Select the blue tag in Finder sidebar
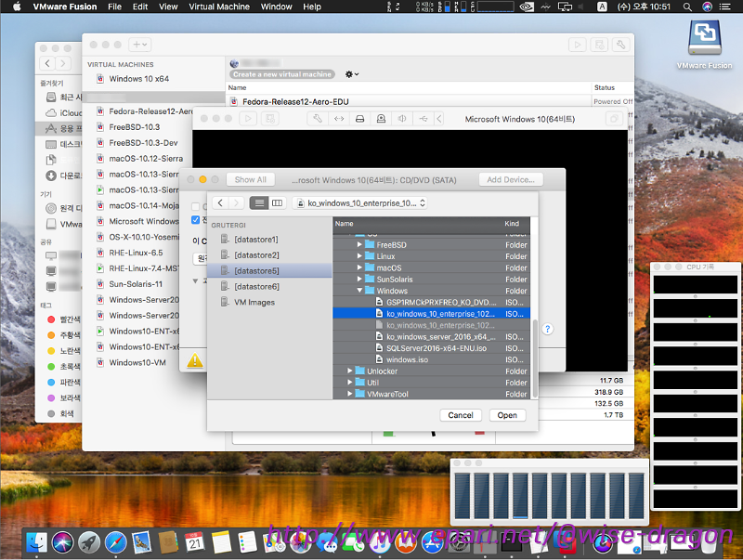The image size is (743, 560). 64,382
